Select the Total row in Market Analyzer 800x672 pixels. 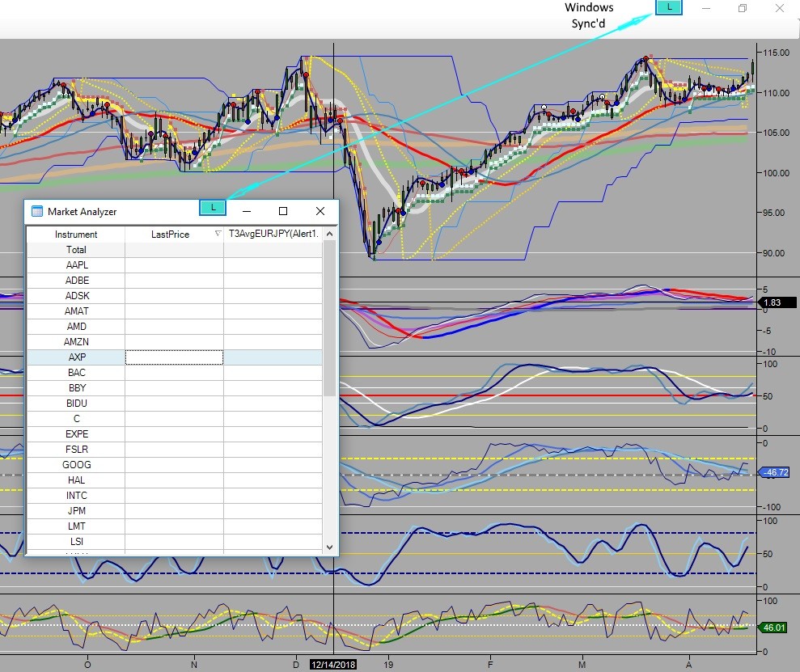coord(76,250)
